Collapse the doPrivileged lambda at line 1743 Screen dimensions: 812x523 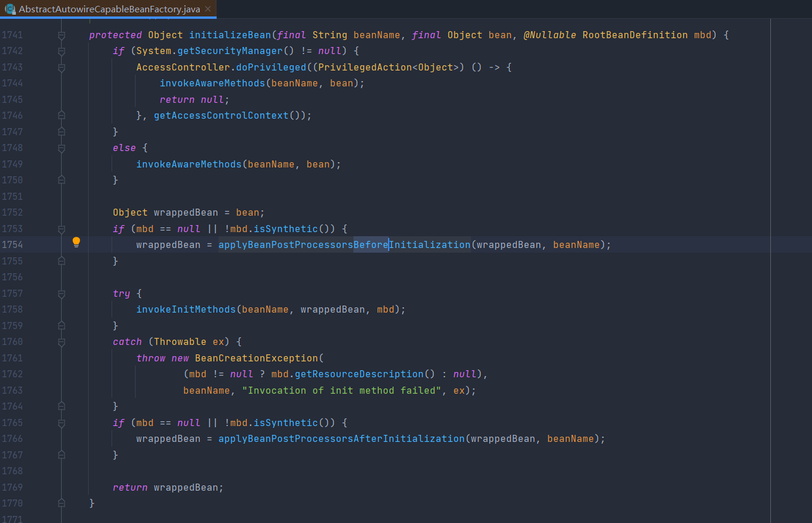(x=62, y=68)
